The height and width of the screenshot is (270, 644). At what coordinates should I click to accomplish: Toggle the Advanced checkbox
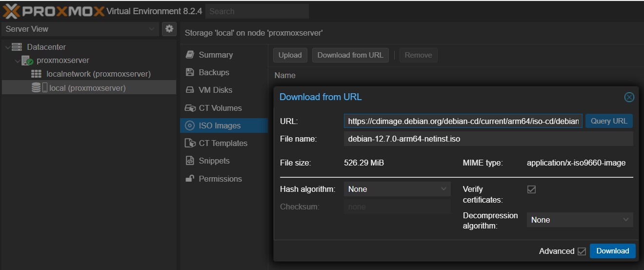(582, 251)
